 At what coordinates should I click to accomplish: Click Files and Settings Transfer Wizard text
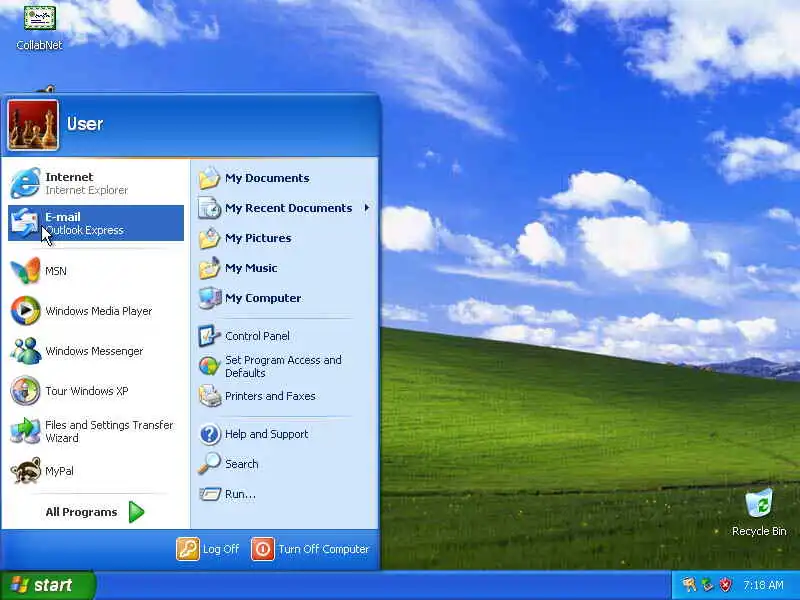[x=109, y=431]
